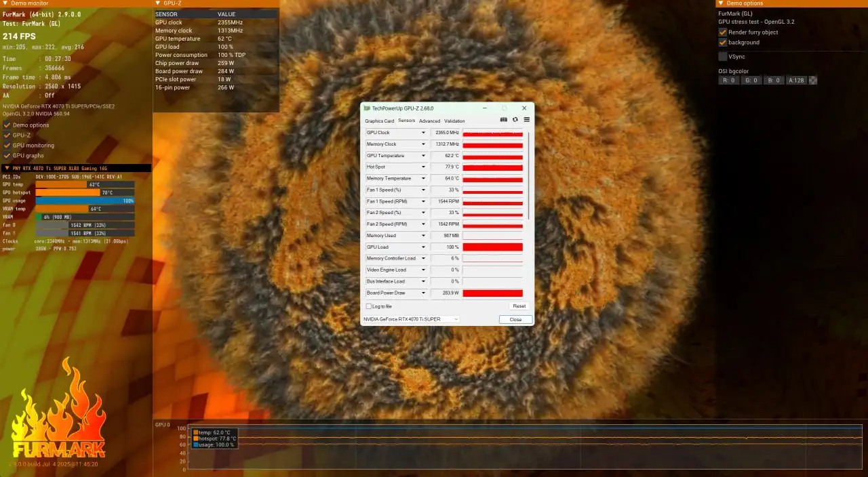Uncheck Render furry object
The image size is (868, 477).
click(723, 33)
